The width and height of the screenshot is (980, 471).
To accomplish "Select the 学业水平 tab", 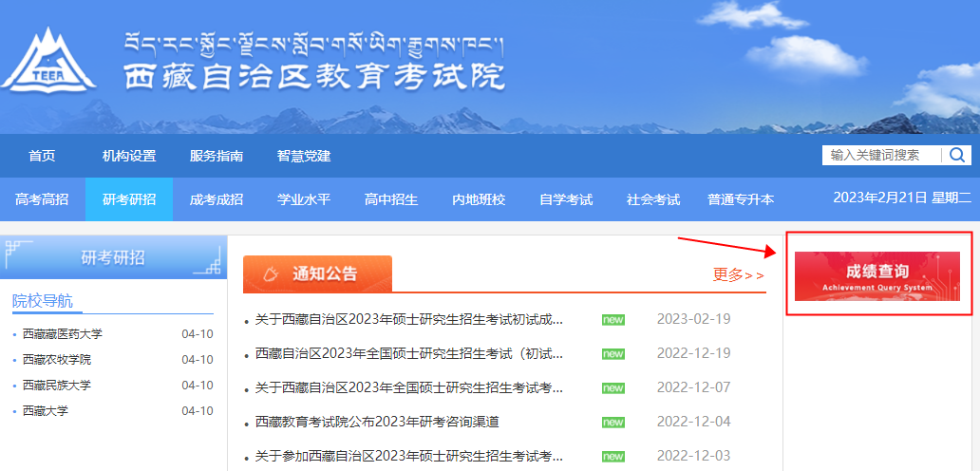I will pyautogui.click(x=304, y=200).
